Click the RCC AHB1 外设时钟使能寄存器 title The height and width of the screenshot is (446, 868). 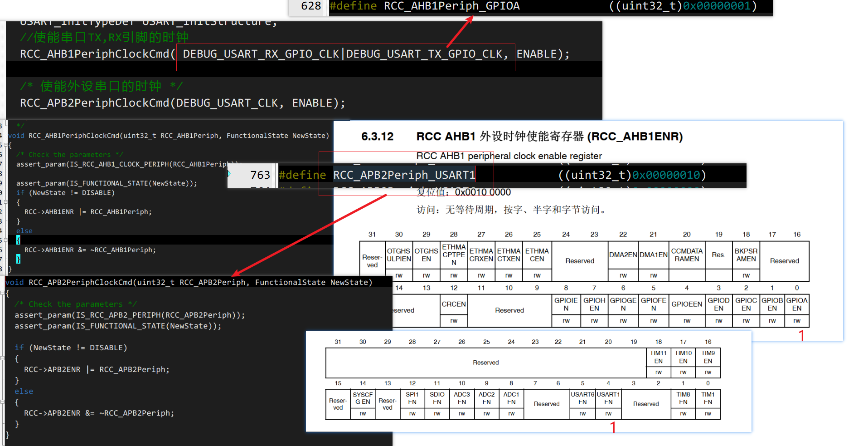[549, 137]
